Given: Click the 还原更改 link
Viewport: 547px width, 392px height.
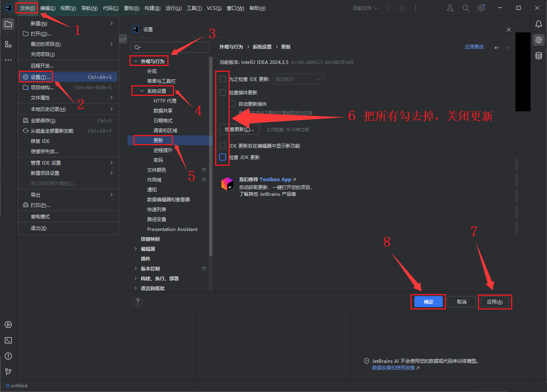Looking at the screenshot, I should 474,47.
